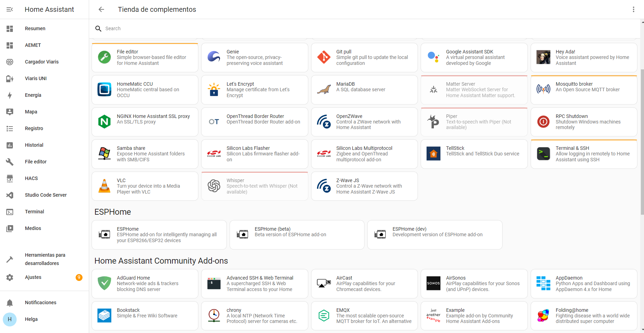Image resolution: width=644 pixels, height=333 pixels.
Task: Click the Samba share Windows icon
Action: click(104, 154)
